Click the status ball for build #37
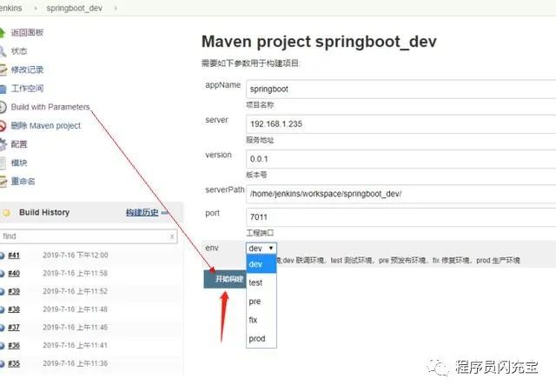The image size is (556, 392). (2, 328)
